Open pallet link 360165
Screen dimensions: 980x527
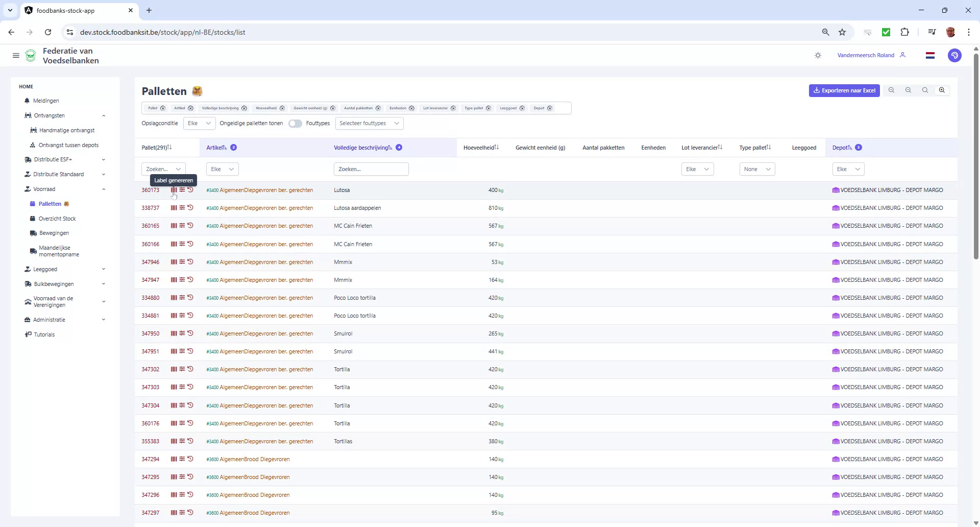click(150, 225)
